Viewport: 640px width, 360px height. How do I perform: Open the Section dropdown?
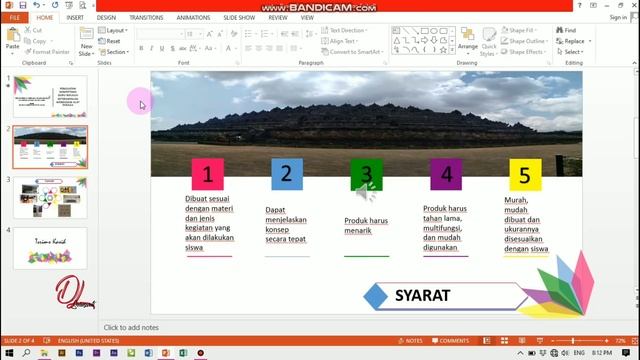tap(114, 52)
